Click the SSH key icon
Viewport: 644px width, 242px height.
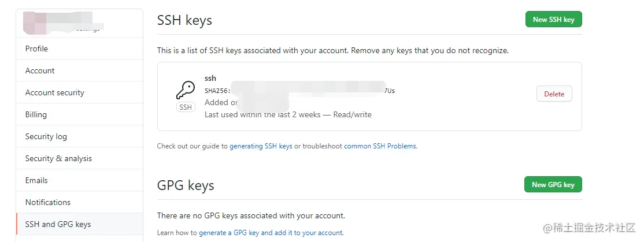pyautogui.click(x=186, y=90)
